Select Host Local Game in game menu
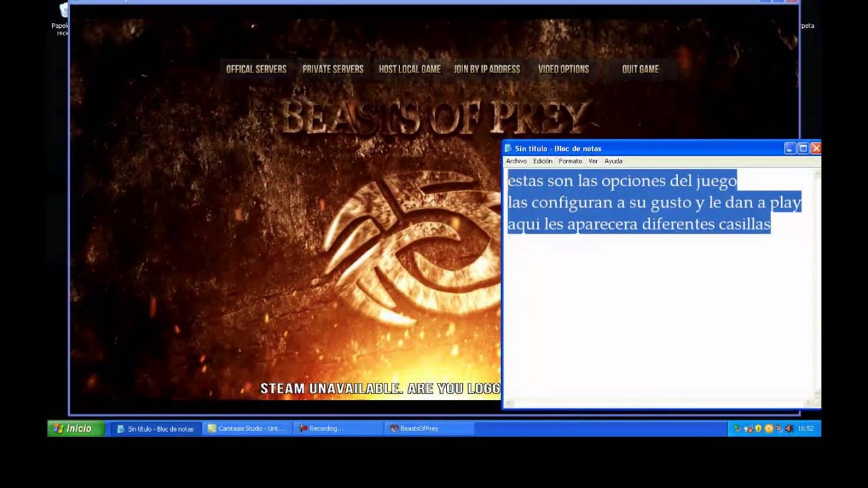The height and width of the screenshot is (488, 868). tap(410, 69)
